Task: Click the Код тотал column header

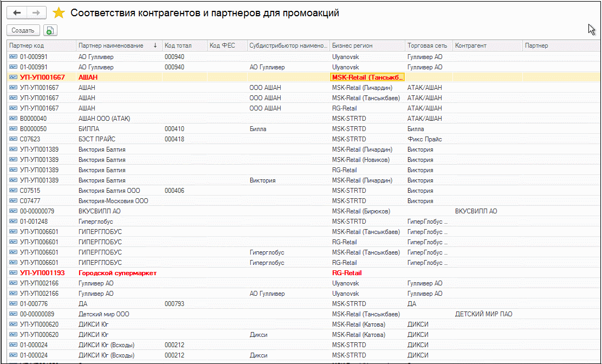Action: [183, 46]
